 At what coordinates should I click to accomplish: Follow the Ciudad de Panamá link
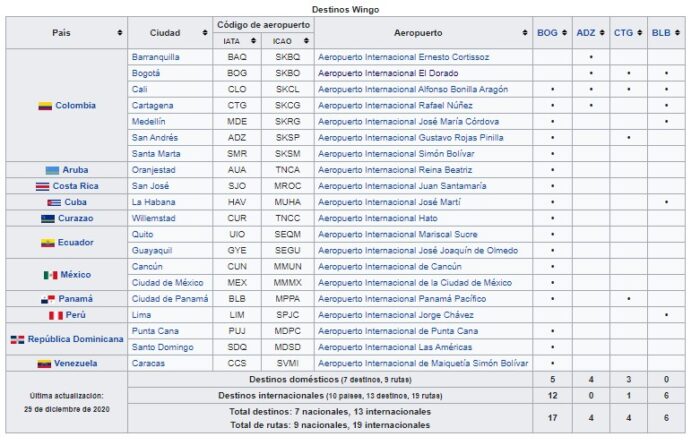(x=167, y=299)
